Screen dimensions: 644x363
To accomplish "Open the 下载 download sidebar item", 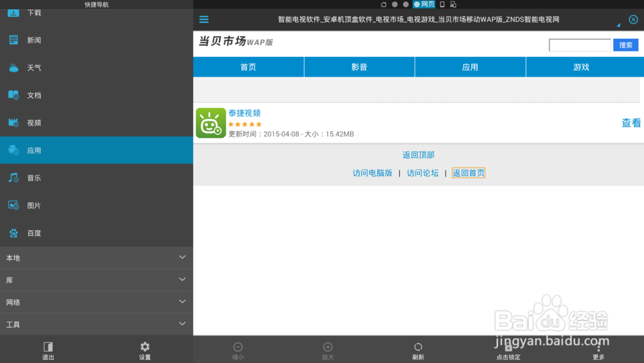I will click(x=97, y=13).
